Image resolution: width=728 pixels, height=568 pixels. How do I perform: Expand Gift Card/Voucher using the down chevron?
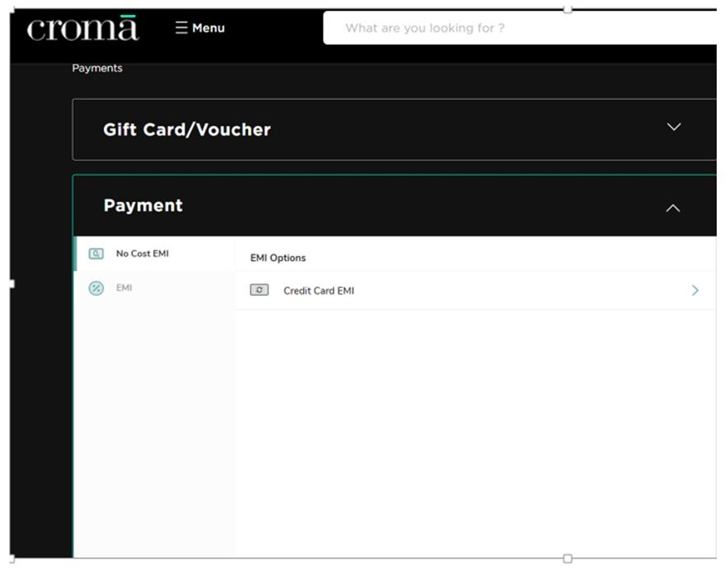(673, 127)
